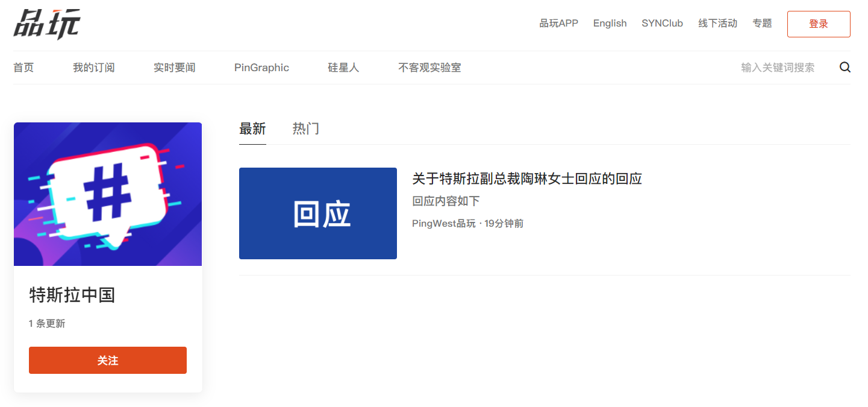Open article 关于特斯拉副总裁陶琳女士回应的回应
Image resolution: width=868 pixels, height=407 pixels.
tap(526, 178)
